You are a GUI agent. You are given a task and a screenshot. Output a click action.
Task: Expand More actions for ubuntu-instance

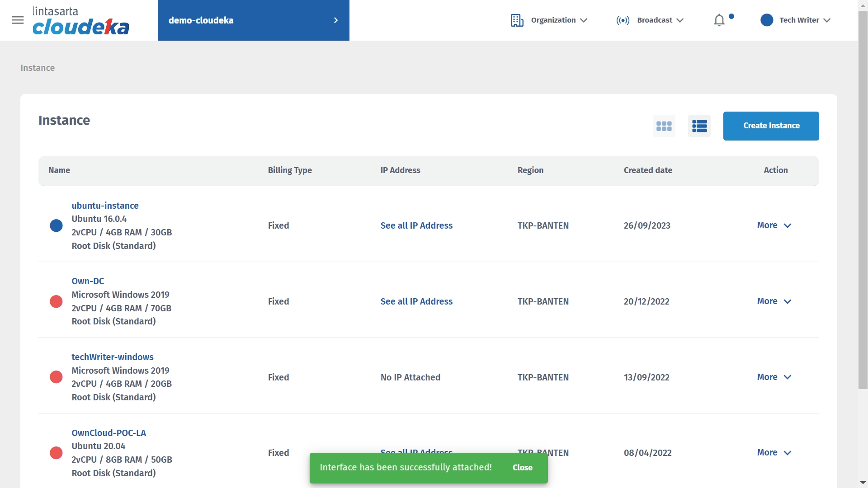click(x=774, y=225)
